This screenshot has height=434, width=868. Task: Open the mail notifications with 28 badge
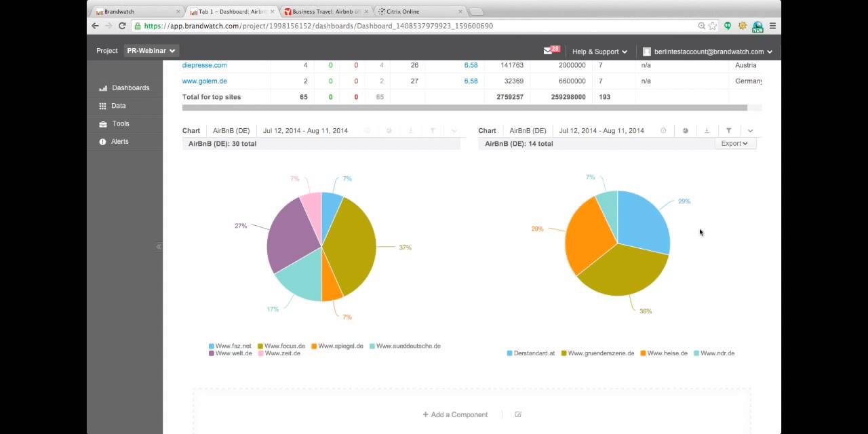551,51
